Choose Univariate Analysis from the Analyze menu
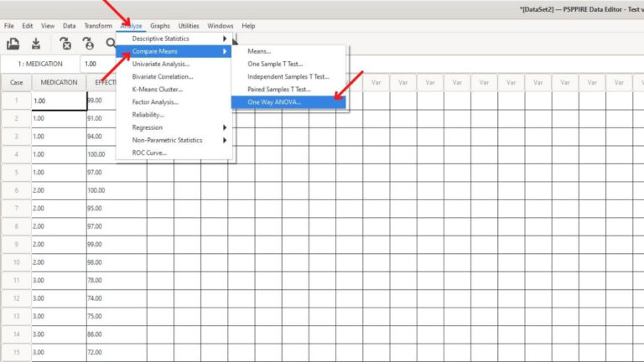Screen dimensions: 644x362 pyautogui.click(x=174, y=64)
